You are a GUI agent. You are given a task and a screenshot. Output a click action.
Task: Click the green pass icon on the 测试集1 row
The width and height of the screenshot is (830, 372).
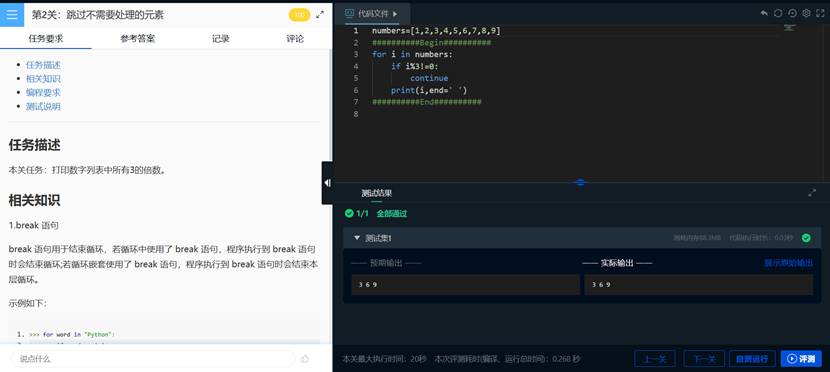[806, 238]
